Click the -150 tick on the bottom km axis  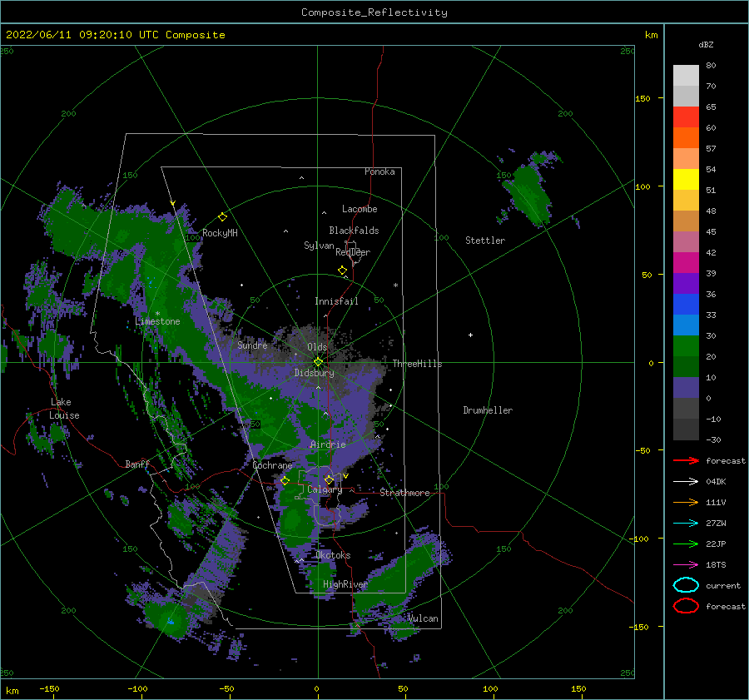point(49,689)
